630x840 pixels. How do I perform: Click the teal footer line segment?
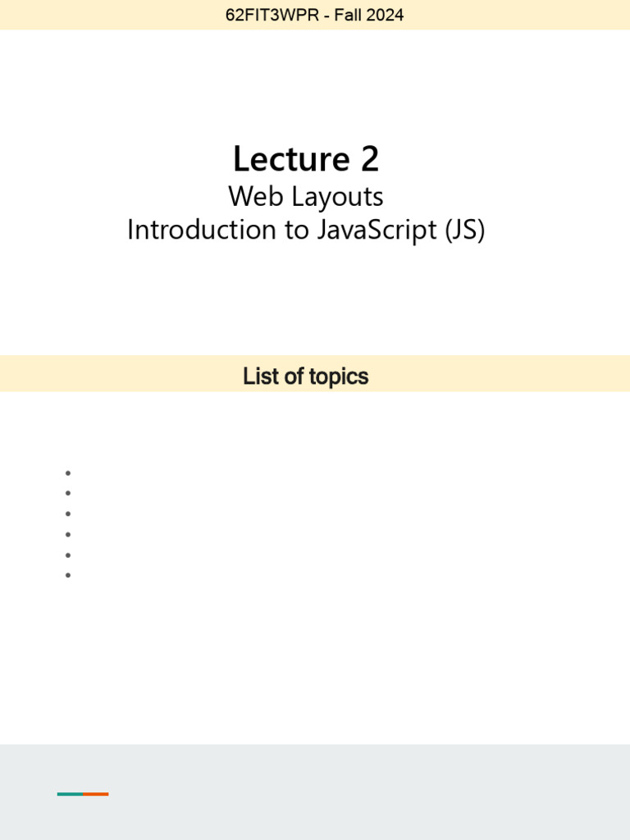[70, 793]
